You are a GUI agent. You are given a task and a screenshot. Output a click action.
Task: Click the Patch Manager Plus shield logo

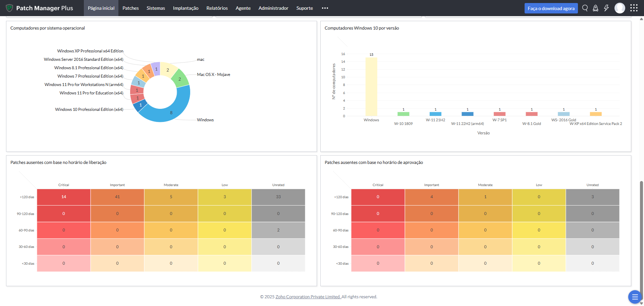[9, 8]
